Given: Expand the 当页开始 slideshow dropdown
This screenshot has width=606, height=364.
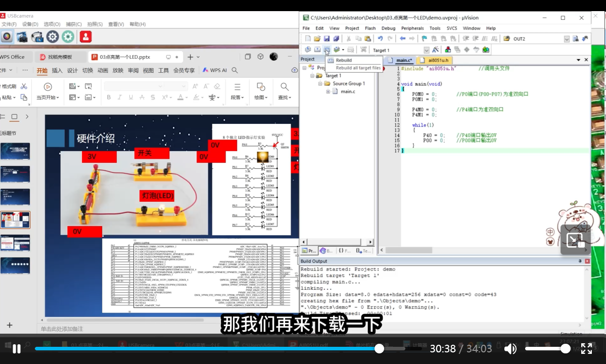Looking at the screenshot, I should 58,98.
